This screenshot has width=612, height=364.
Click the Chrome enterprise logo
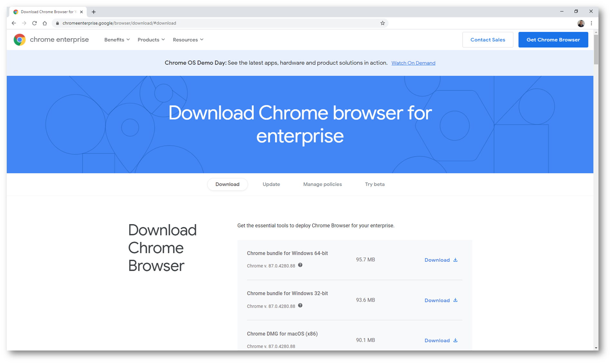click(x=51, y=40)
